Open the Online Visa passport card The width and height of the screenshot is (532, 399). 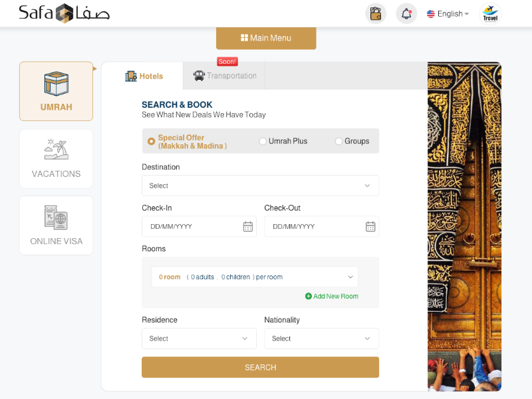click(x=56, y=225)
